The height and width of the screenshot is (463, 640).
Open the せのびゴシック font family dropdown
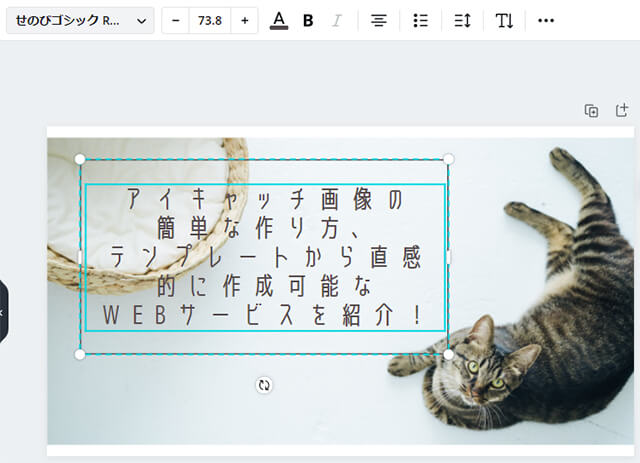pyautogui.click(x=79, y=20)
